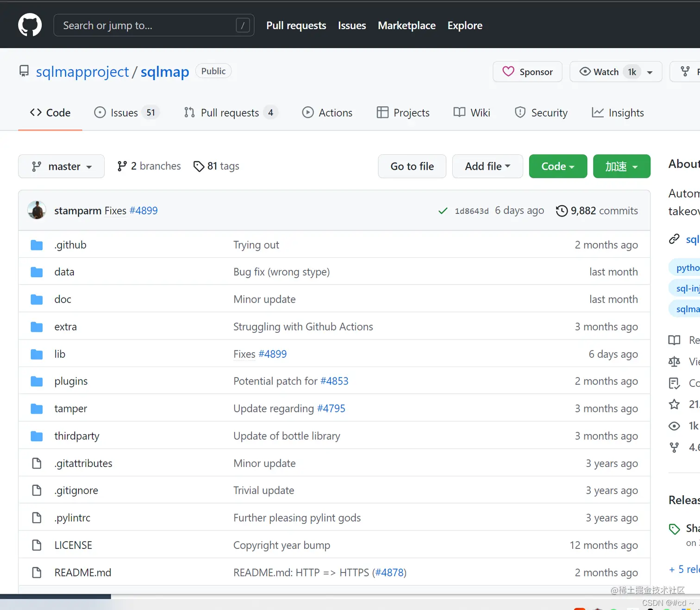Open Explore in top navigation

click(465, 25)
